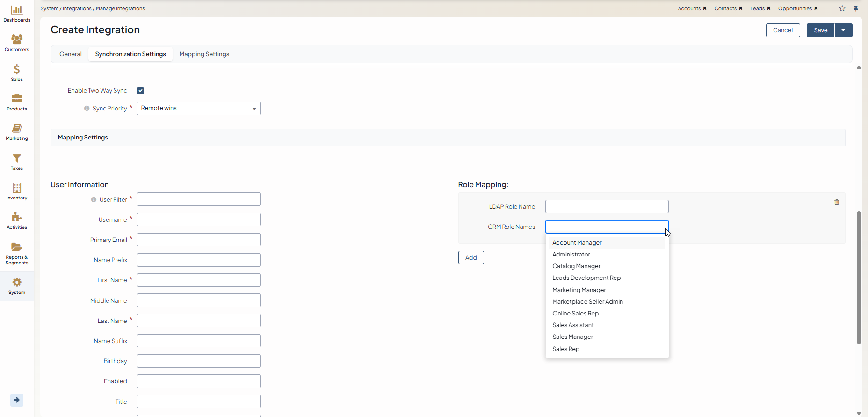
Task: Uncheck Enable Two Way Sync checkbox
Action: (140, 91)
